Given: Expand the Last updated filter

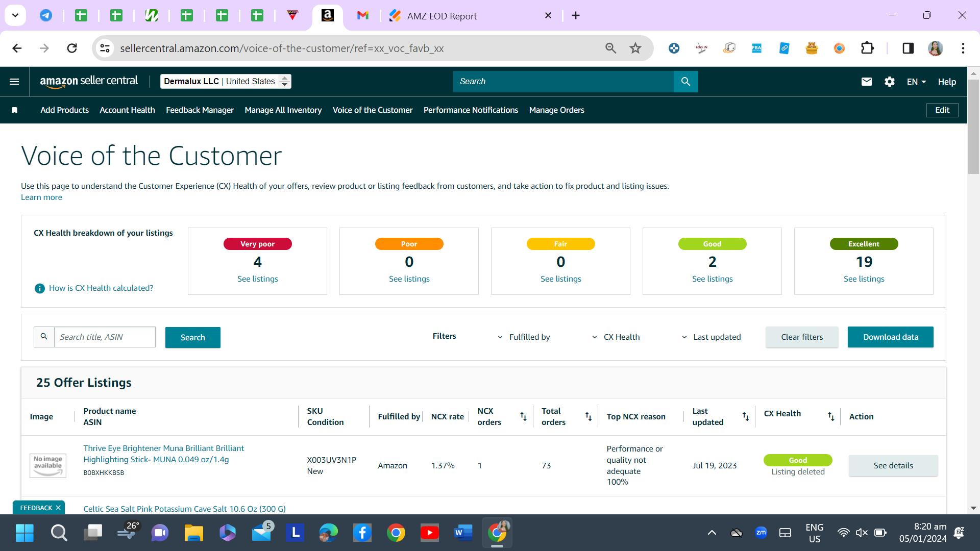Looking at the screenshot, I should point(711,337).
